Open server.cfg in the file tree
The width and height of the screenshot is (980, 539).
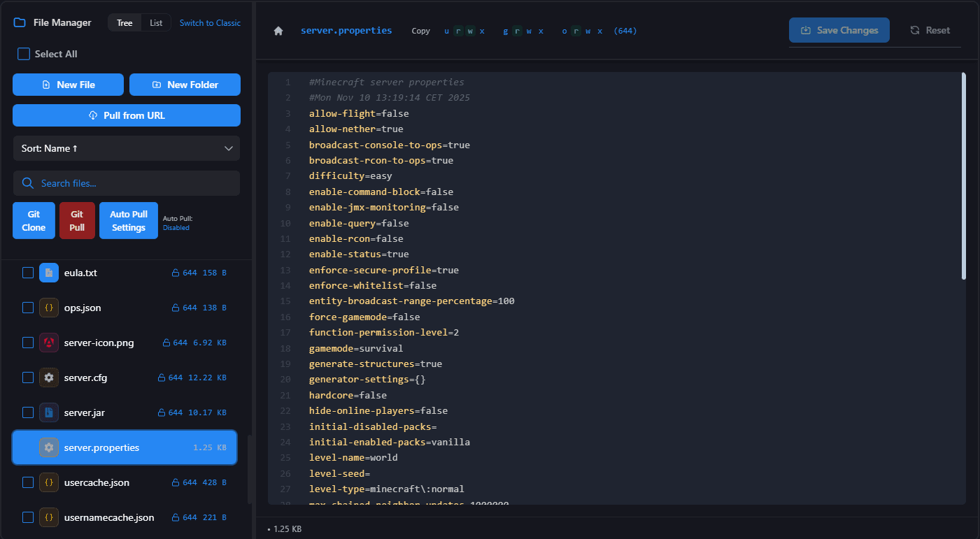[85, 378]
